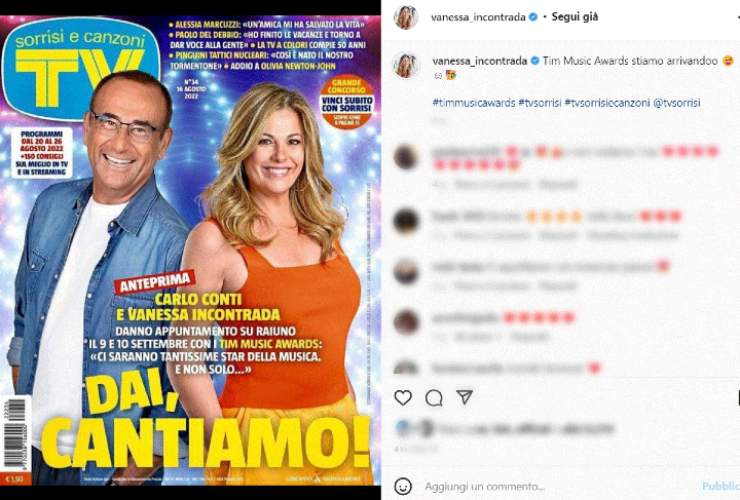Visit @tvsorrisi mentioned profile
The width and height of the screenshot is (740, 500).
coord(677,102)
